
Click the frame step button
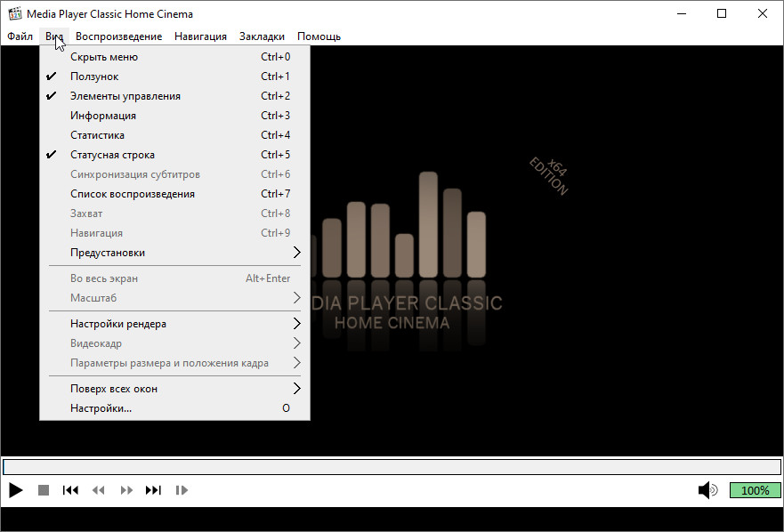(x=182, y=490)
